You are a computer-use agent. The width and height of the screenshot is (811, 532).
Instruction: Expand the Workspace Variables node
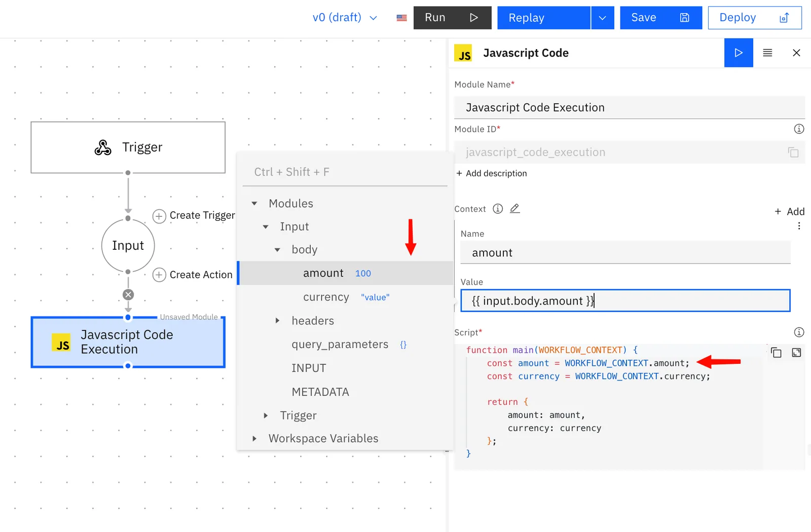click(254, 438)
